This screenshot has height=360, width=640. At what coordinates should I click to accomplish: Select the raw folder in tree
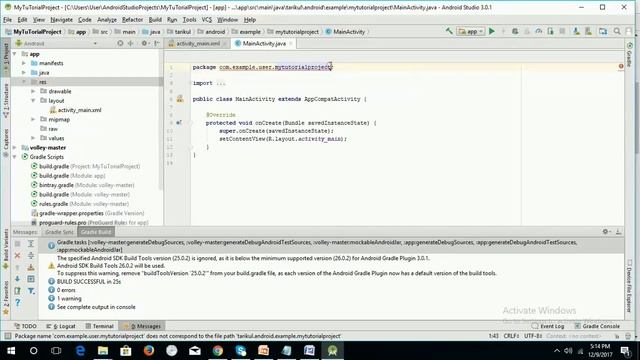(49, 129)
